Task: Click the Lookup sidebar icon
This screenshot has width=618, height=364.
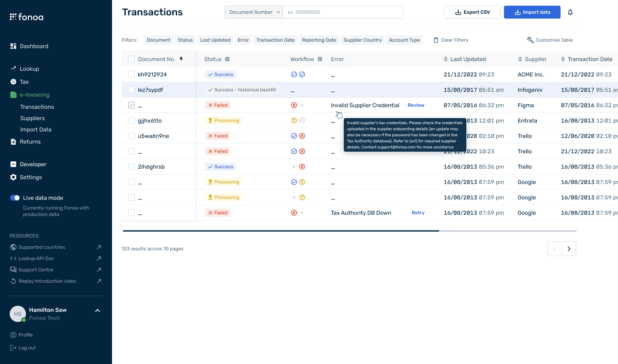Action: point(13,68)
